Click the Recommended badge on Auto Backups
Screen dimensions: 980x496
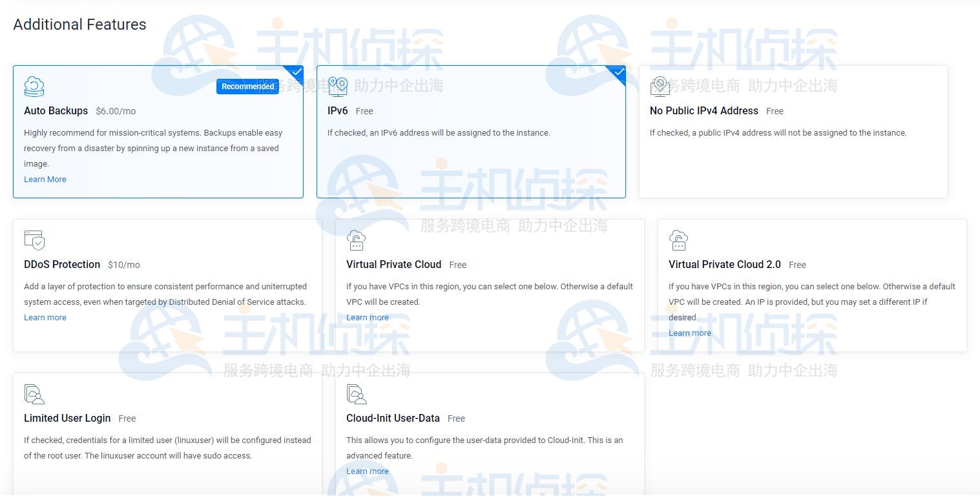click(x=247, y=86)
